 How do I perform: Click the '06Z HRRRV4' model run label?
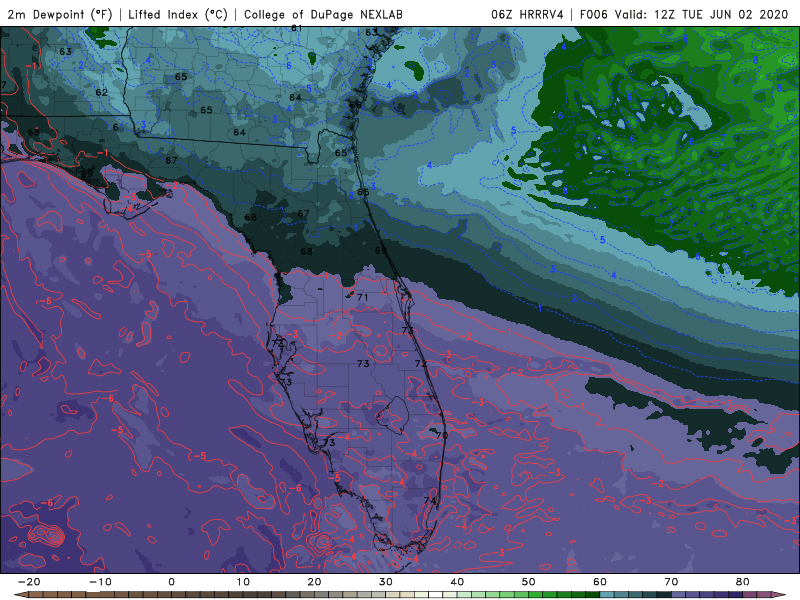point(527,14)
